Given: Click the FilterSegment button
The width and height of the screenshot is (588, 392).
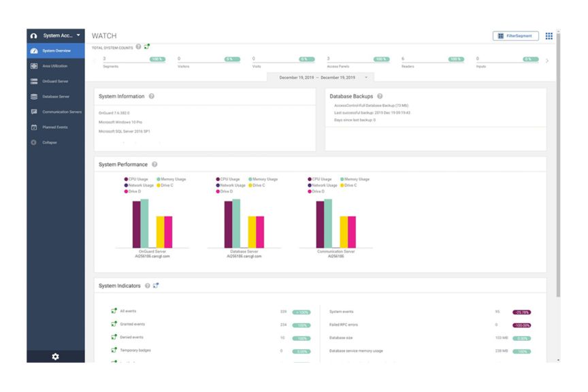Looking at the screenshot, I should tap(516, 36).
